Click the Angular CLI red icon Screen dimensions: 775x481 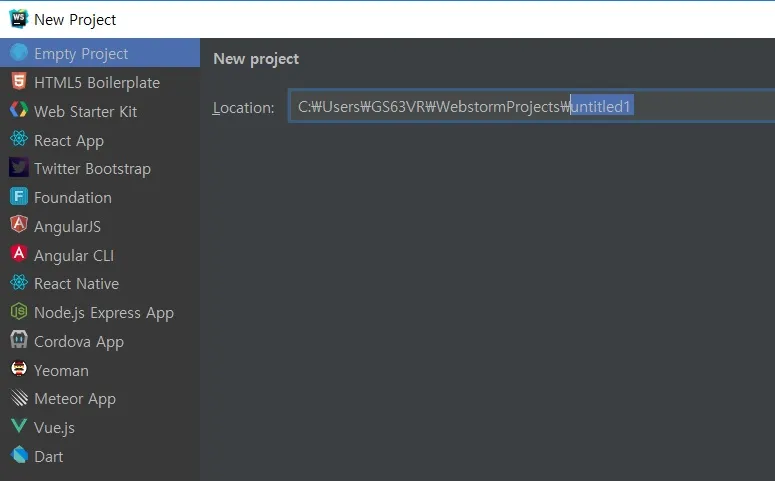point(19,254)
